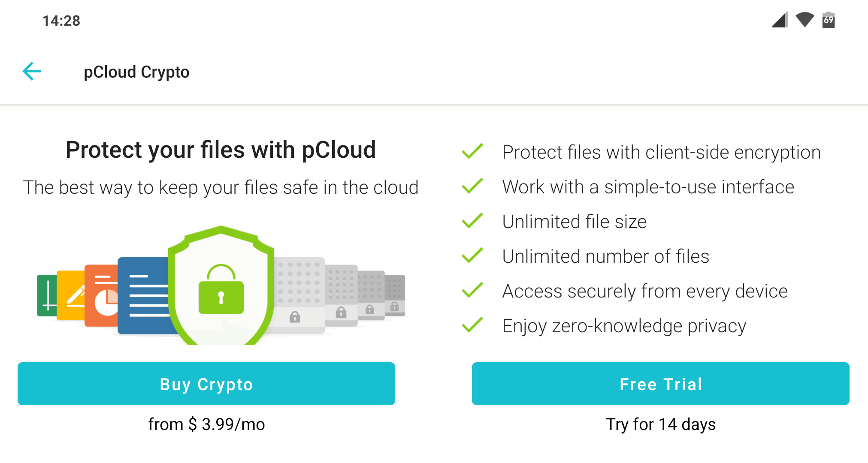Tap the green shield padlock icon
Screen dimensions: 868x463
coord(221,285)
